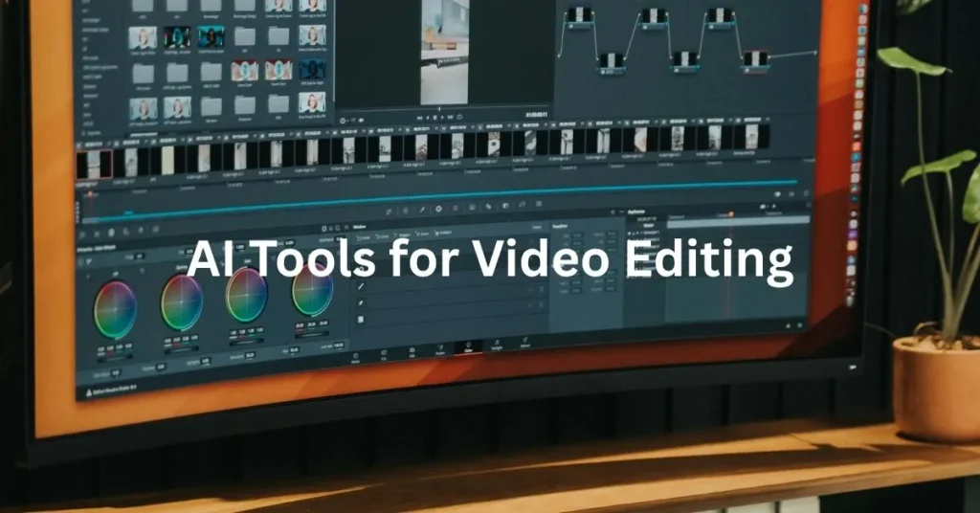Open the Camera Raw palette
Screen dimensions: 980x513
[x=82, y=234]
